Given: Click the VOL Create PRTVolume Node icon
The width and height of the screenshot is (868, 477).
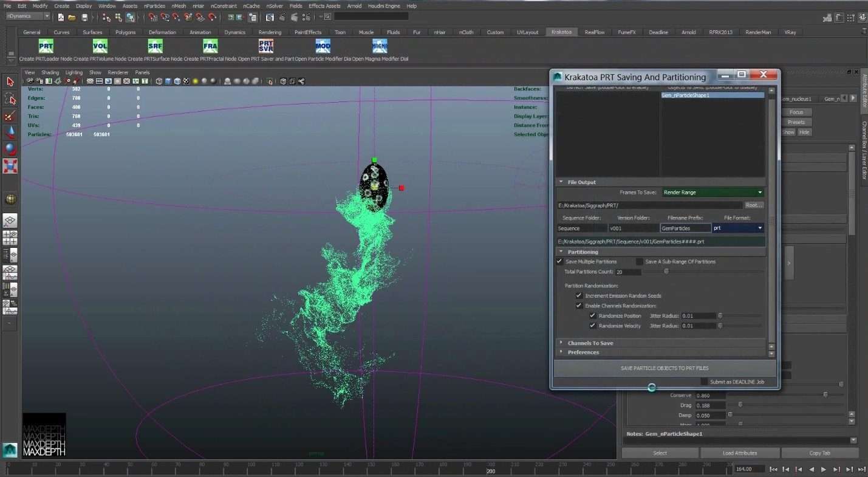Looking at the screenshot, I should [x=100, y=46].
